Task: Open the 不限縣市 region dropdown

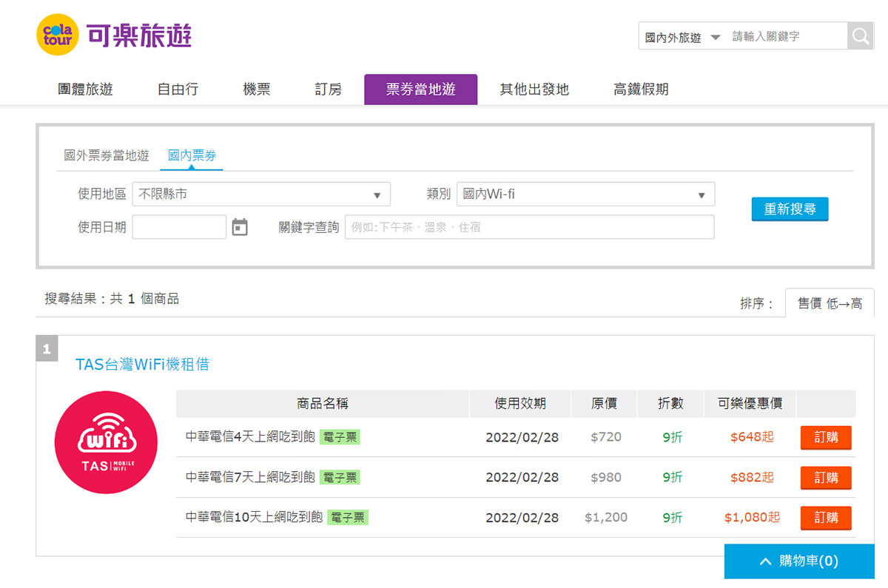Action: 260,194
